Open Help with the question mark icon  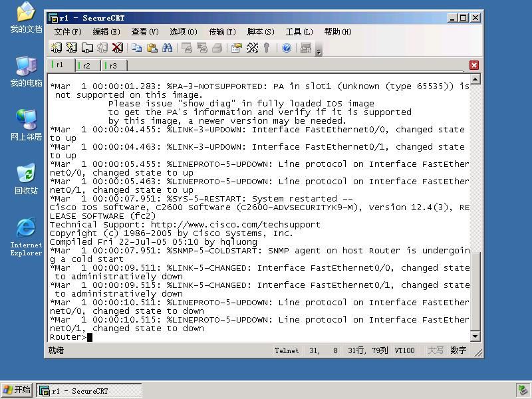click(287, 48)
